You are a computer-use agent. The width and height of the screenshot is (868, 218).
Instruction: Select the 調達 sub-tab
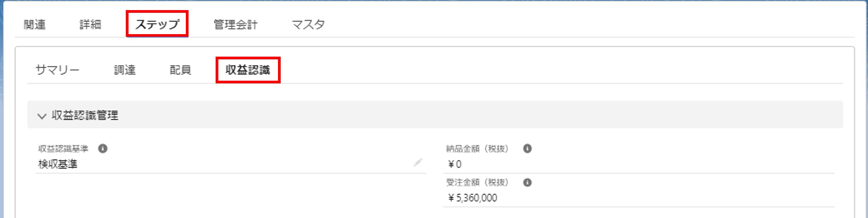125,70
